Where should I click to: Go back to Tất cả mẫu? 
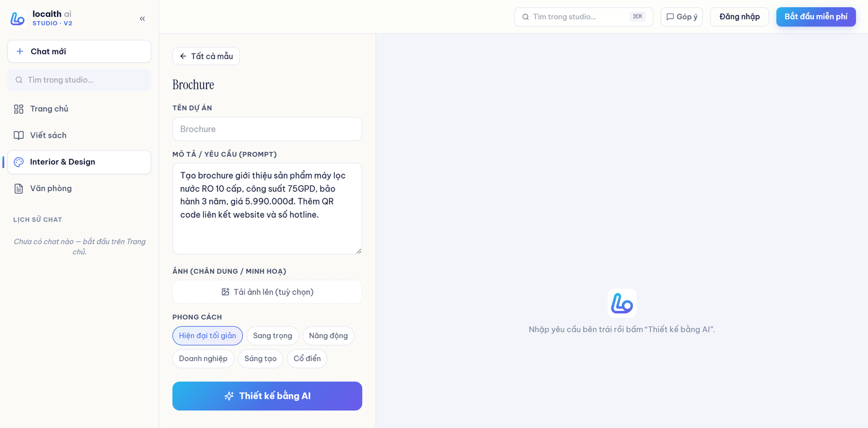[x=206, y=56]
